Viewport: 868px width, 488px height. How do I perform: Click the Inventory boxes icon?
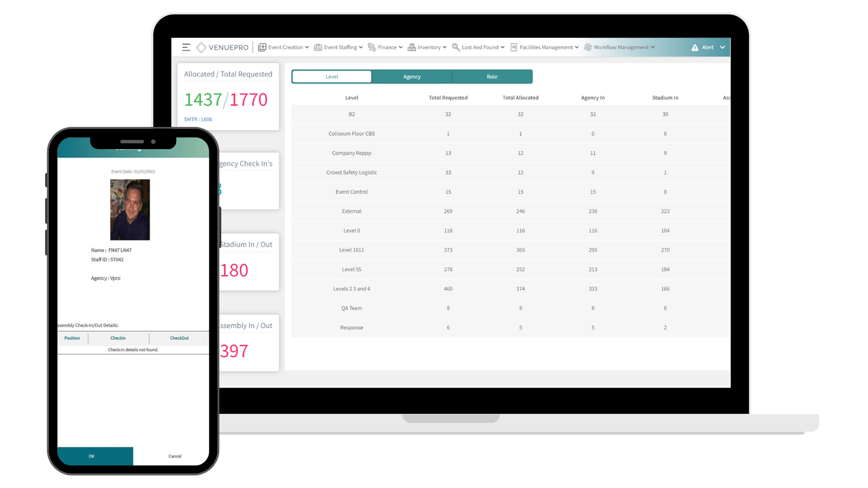[412, 48]
